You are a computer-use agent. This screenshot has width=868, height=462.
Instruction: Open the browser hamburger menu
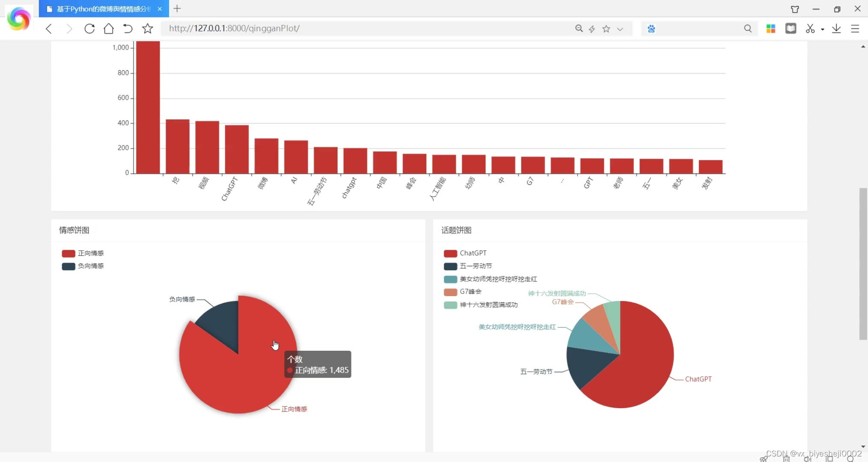855,29
